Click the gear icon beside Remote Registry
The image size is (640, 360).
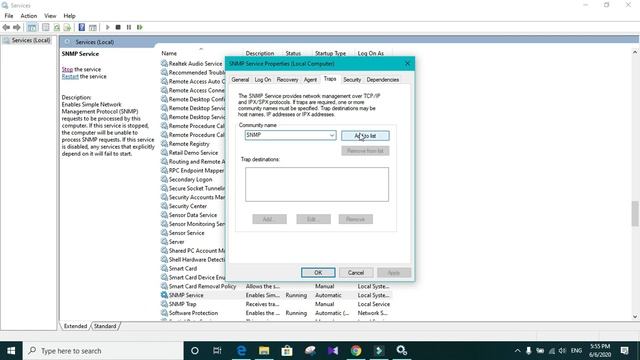click(164, 144)
